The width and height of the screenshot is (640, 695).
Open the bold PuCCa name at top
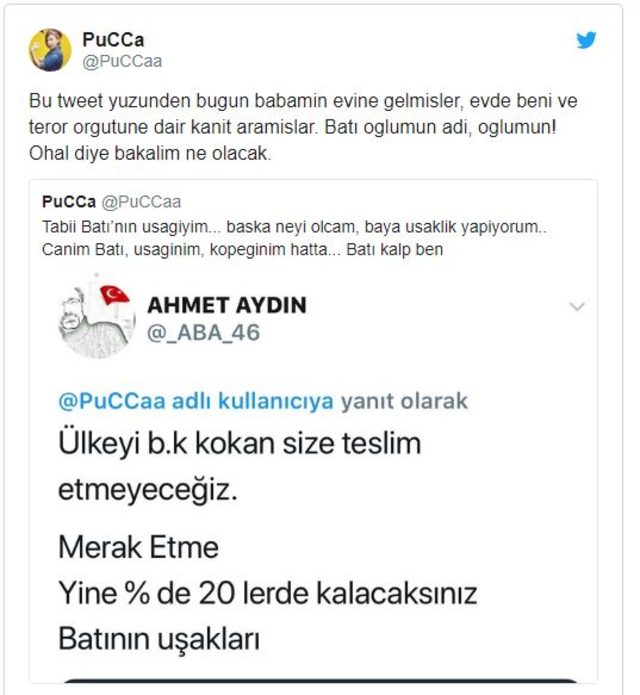pos(113,40)
